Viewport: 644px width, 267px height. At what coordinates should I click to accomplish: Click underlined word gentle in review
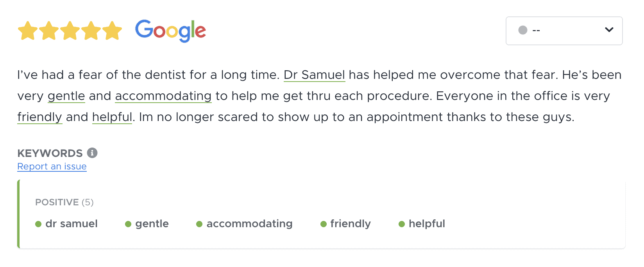pos(66,96)
